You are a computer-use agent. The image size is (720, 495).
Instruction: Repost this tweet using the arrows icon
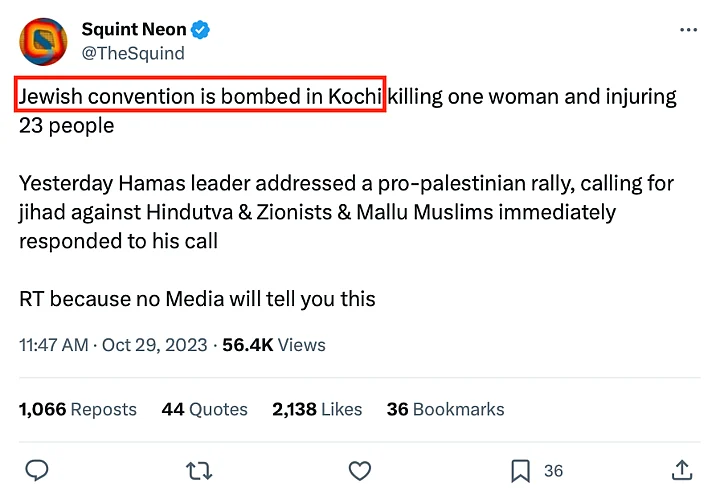(x=199, y=470)
